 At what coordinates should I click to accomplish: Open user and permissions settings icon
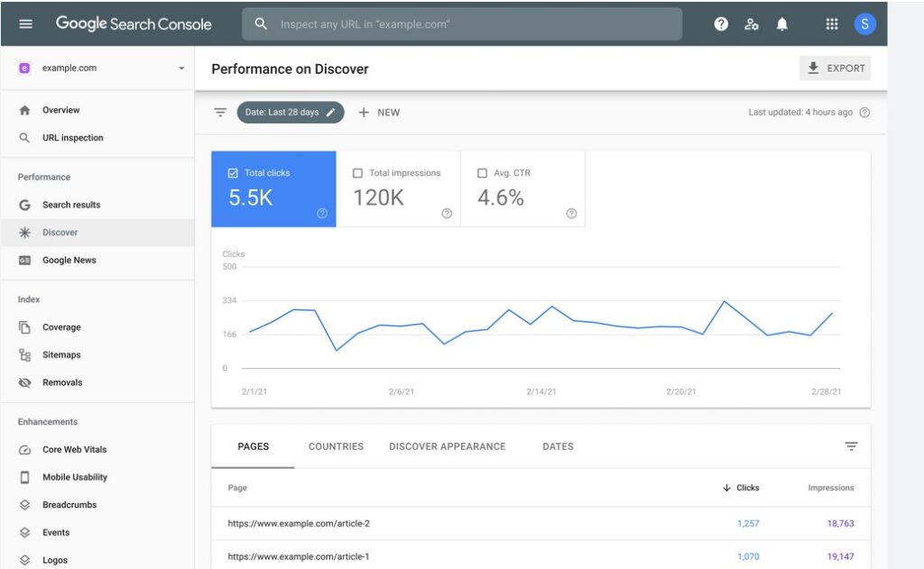tap(752, 24)
